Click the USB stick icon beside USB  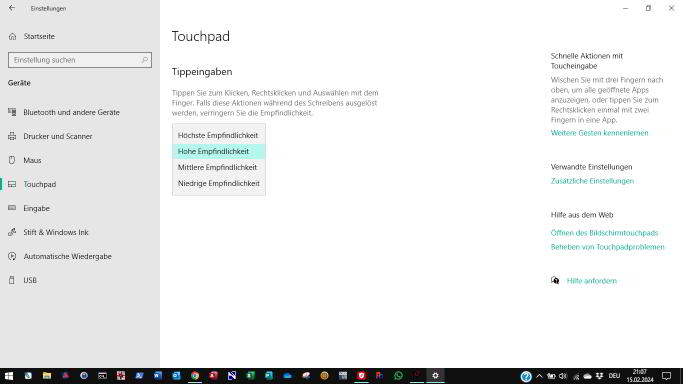pos(12,280)
